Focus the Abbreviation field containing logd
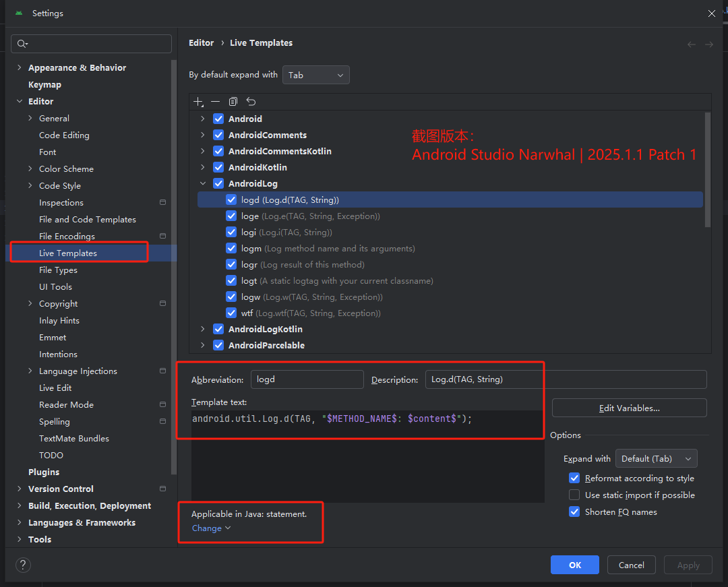 tap(307, 379)
